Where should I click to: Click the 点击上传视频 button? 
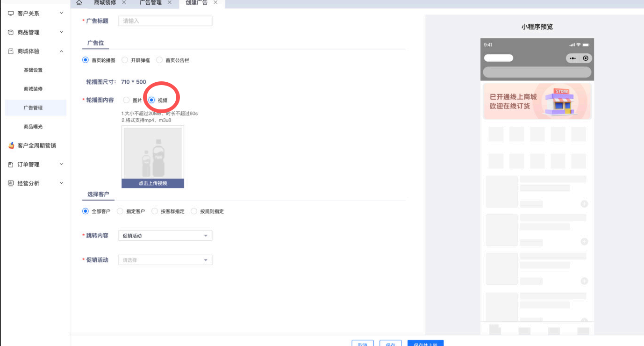(x=153, y=183)
